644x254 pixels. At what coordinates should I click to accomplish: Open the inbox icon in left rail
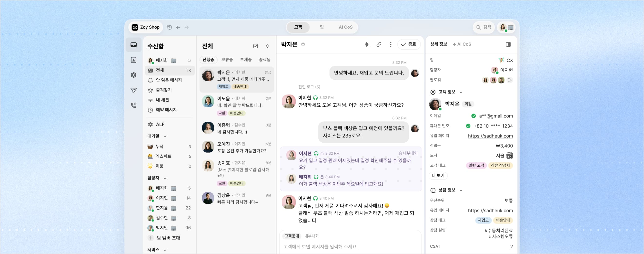click(133, 45)
